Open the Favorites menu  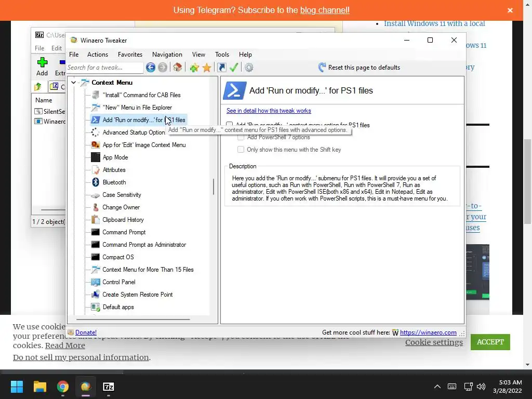pos(130,54)
